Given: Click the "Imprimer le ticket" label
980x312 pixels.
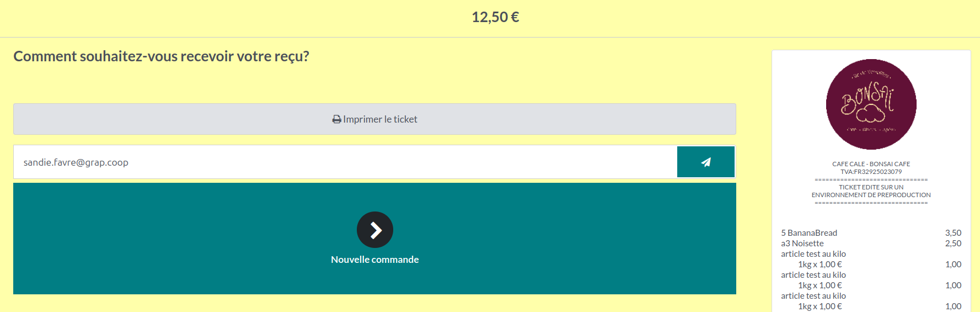Looking at the screenshot, I should pyautogui.click(x=380, y=119).
